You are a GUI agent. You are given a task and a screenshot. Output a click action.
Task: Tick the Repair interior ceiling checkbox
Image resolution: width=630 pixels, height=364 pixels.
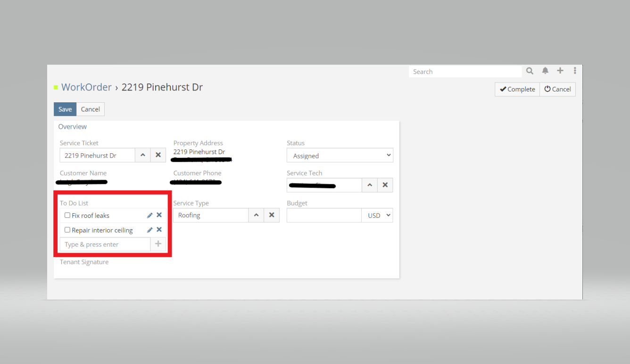click(67, 230)
